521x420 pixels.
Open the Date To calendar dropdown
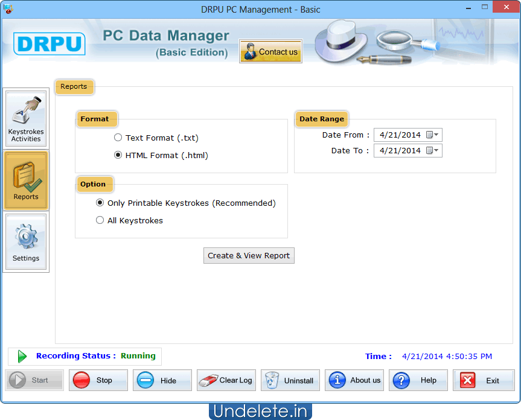(x=433, y=150)
